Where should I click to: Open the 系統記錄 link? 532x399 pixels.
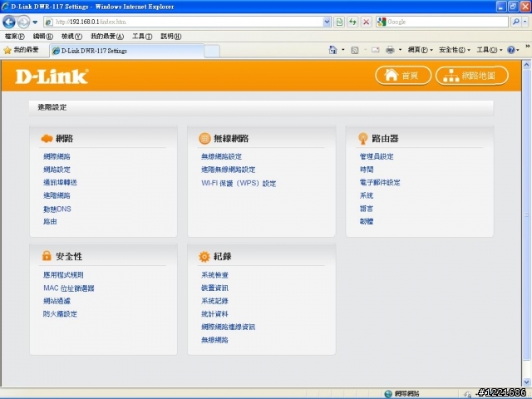(x=214, y=301)
